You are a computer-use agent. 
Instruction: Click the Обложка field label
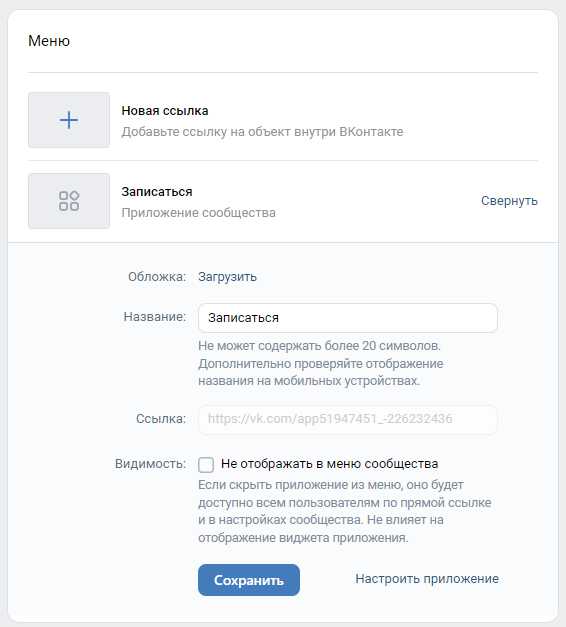tap(157, 277)
